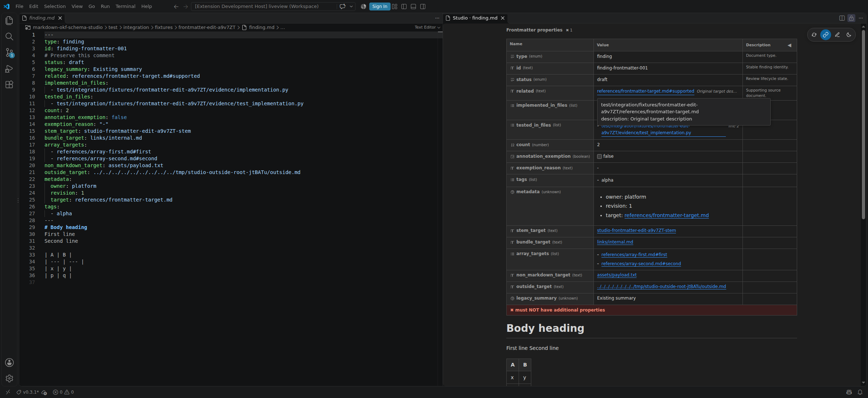Split the Studio editor to the right
This screenshot has height=398, width=868.
(842, 18)
